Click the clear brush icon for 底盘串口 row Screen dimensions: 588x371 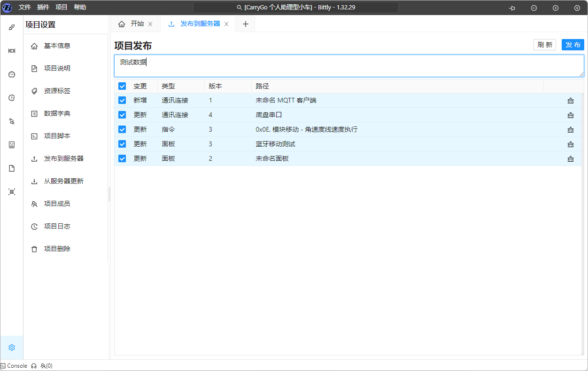tap(571, 115)
